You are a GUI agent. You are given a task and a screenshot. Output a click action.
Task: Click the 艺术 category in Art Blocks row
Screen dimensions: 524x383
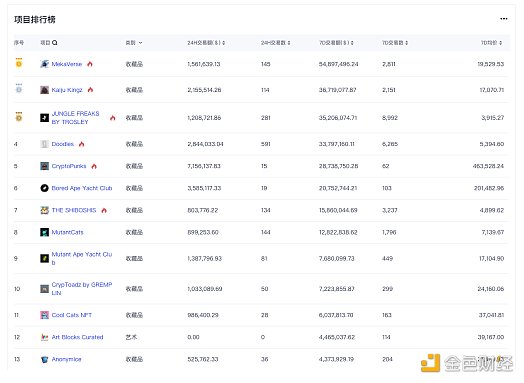(x=131, y=337)
